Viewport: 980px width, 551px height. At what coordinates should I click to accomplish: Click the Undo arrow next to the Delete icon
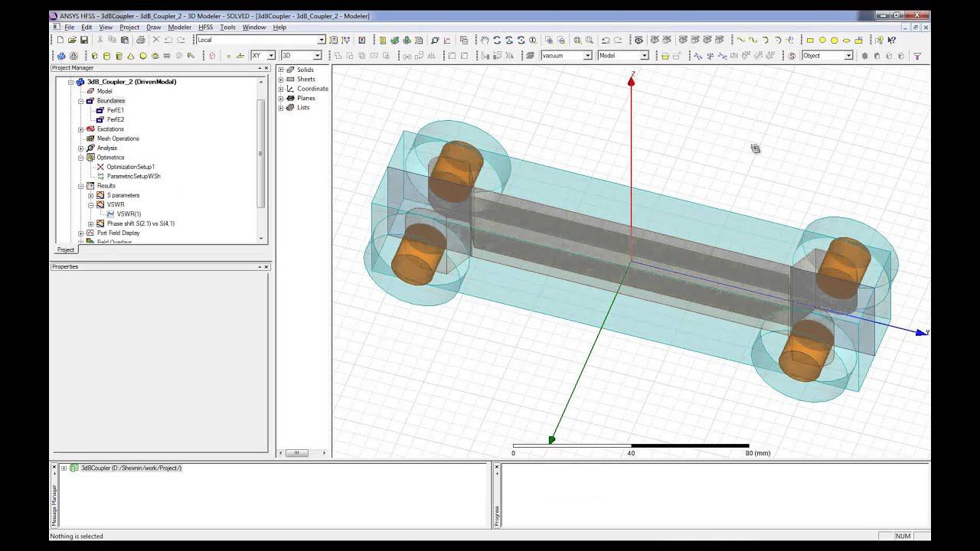pyautogui.click(x=168, y=40)
